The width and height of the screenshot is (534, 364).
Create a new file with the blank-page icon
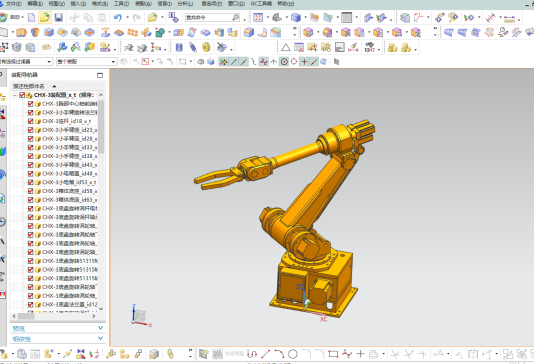(32, 17)
